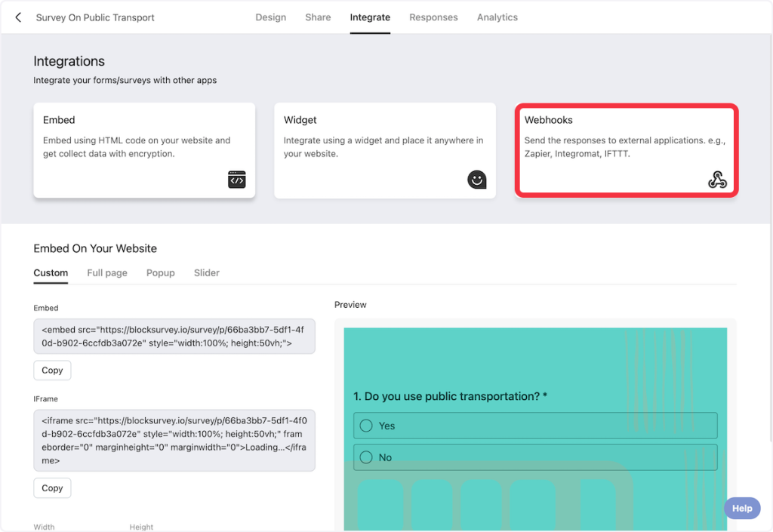Click the embed code text box
This screenshot has height=532, width=773.
174,337
